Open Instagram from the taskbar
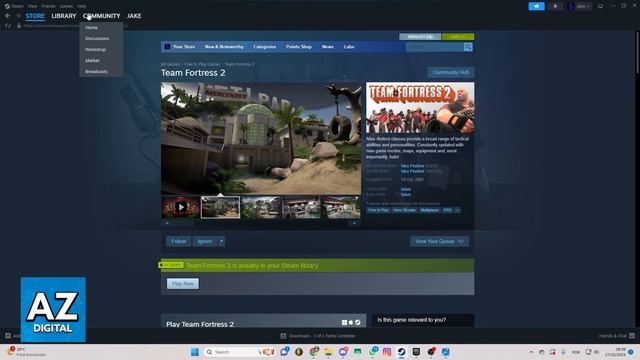640x360 pixels. (387, 352)
